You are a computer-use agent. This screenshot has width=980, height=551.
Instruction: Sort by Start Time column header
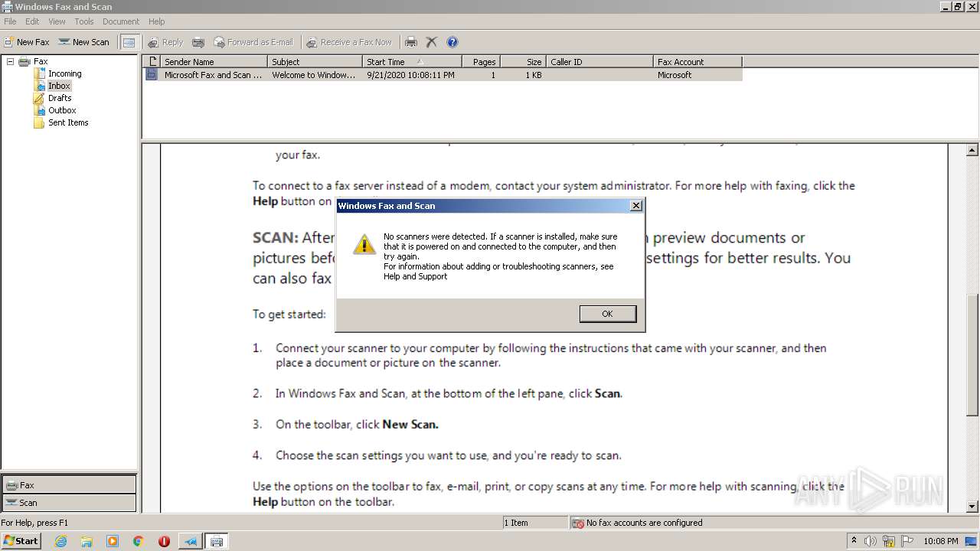412,62
